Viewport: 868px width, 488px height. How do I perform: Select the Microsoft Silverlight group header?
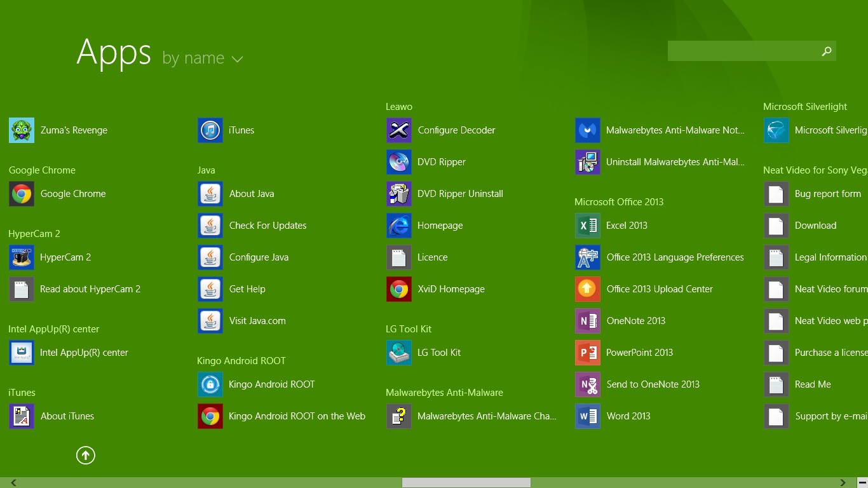tap(805, 107)
